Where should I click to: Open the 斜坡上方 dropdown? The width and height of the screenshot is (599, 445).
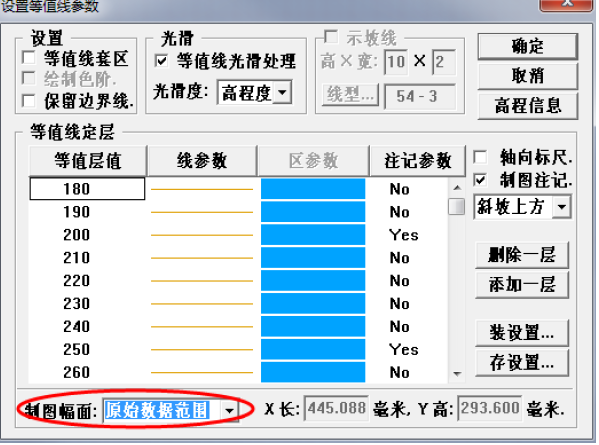pyautogui.click(x=562, y=207)
